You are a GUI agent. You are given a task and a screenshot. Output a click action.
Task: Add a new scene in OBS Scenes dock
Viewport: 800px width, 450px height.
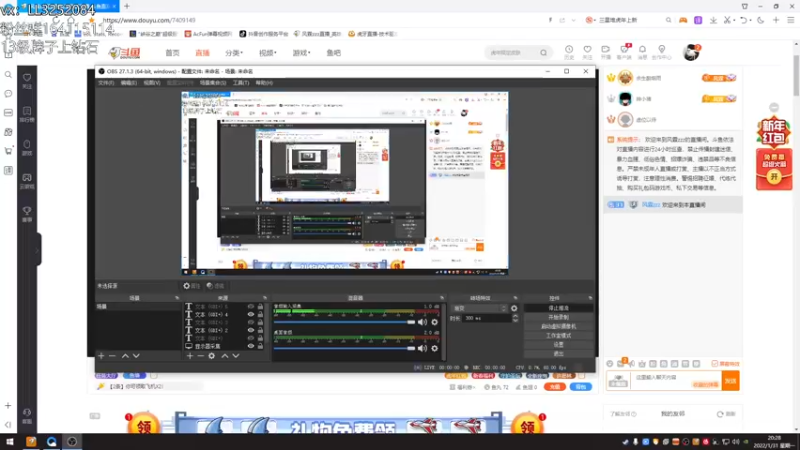(x=101, y=356)
